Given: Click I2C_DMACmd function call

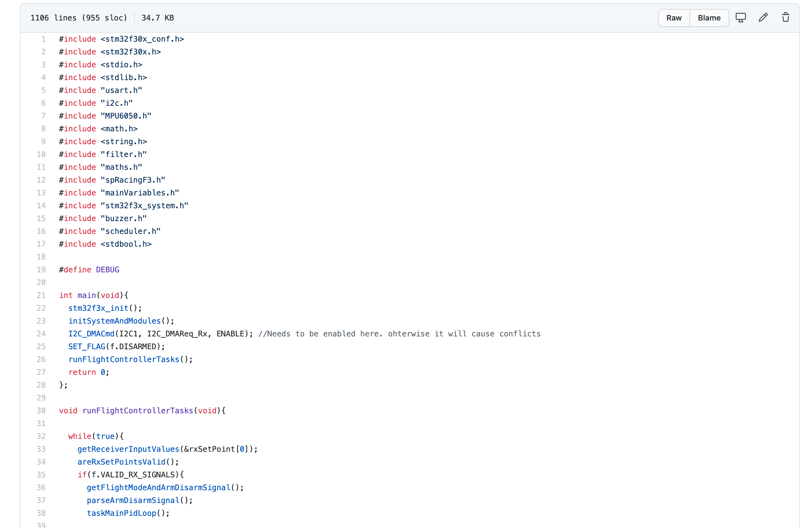Looking at the screenshot, I should pyautogui.click(x=91, y=334).
